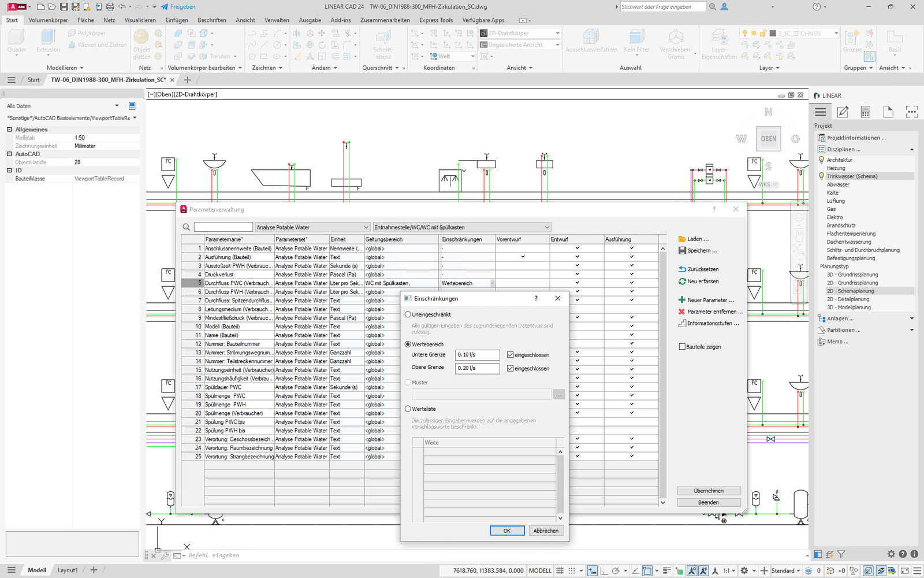
Task: Open the Visualisieren ribbon tab
Action: click(140, 20)
